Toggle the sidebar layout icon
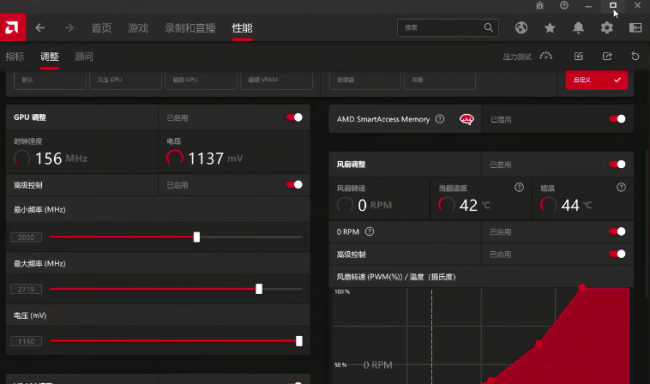This screenshot has width=650, height=384. point(635,28)
